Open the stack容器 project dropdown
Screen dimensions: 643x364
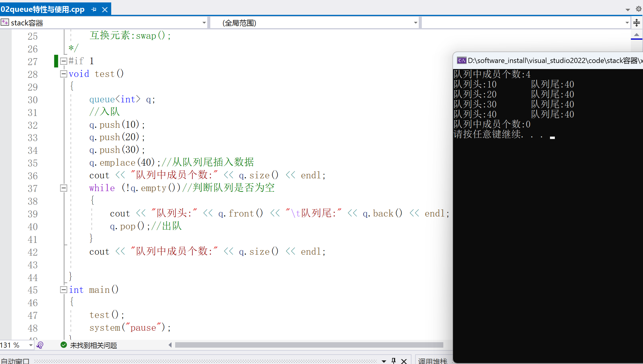coord(204,23)
